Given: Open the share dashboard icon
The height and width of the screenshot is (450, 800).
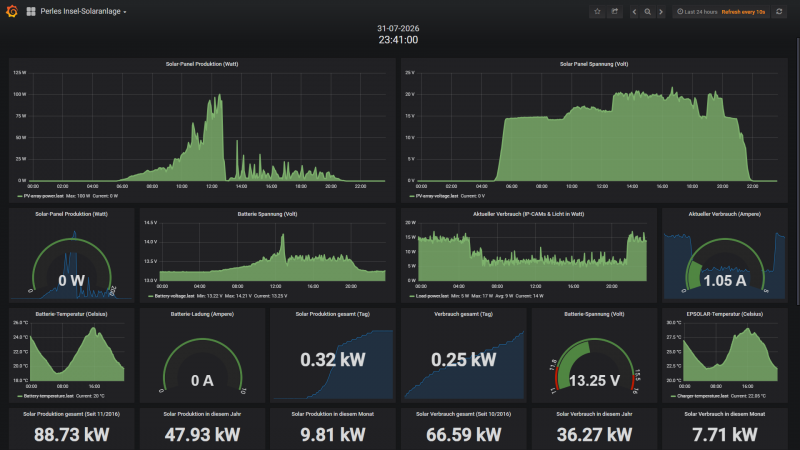Looking at the screenshot, I should coord(615,11).
